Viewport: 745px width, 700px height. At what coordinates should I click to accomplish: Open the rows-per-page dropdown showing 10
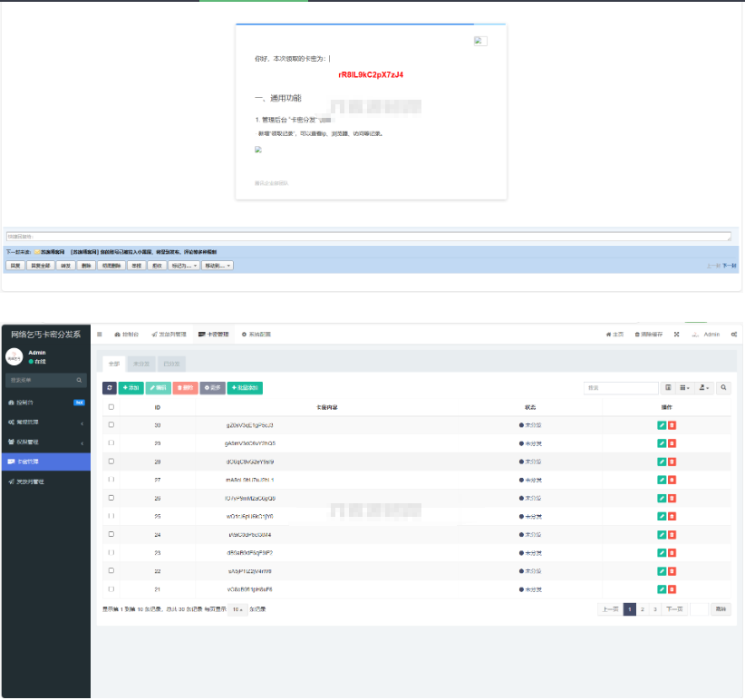(238, 609)
